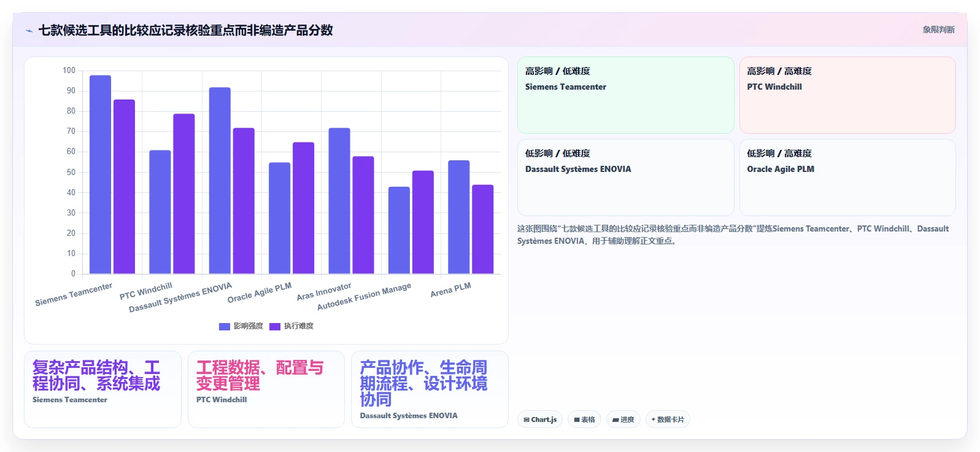Click the 50 tick on the y-axis
This screenshot has width=980, height=452.
point(71,172)
